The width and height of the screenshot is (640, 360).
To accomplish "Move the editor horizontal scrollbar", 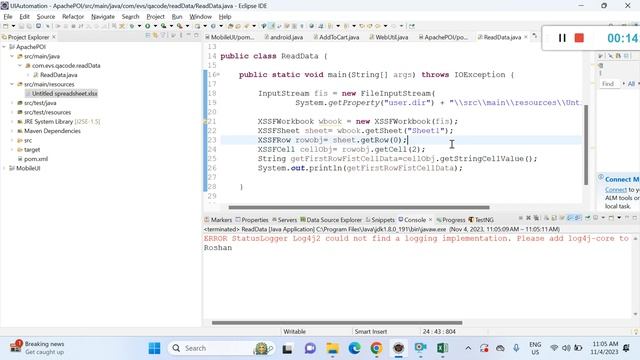I will pyautogui.click(x=359, y=207).
